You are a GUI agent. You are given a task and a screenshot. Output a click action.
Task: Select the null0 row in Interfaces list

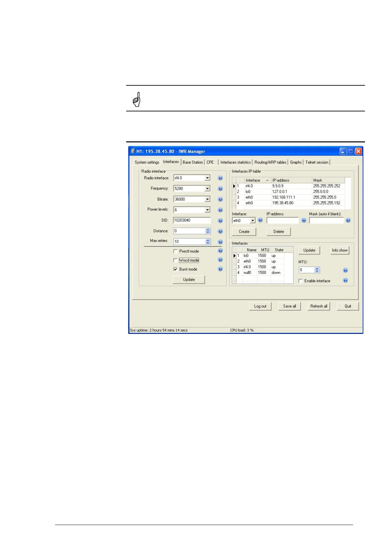click(x=258, y=273)
